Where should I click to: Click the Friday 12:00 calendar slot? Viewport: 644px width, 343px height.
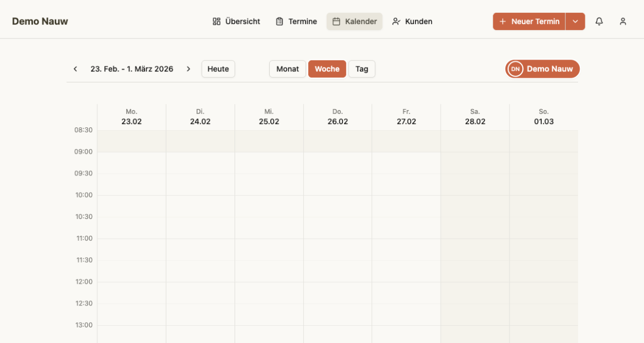point(406,293)
